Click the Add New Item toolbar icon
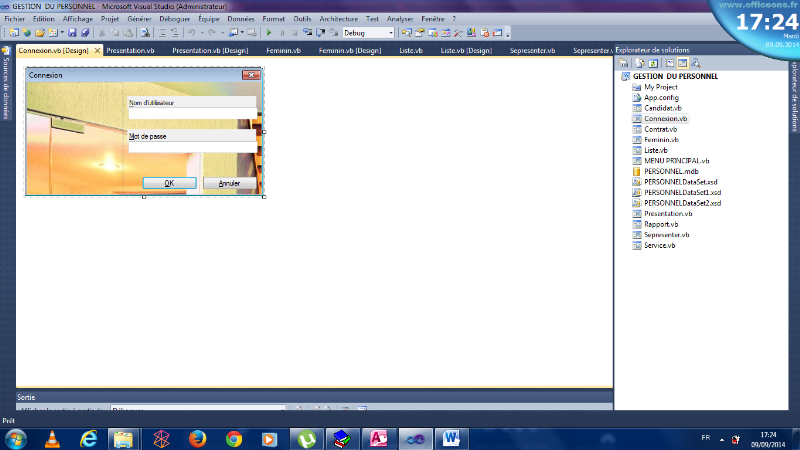800x450 pixels. (x=53, y=33)
